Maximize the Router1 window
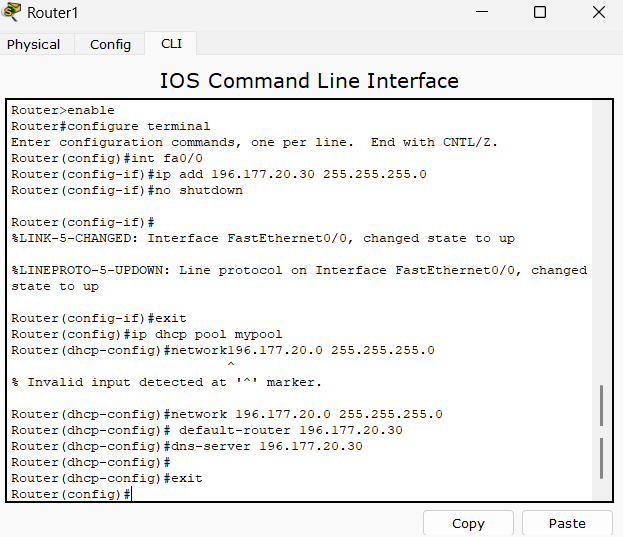The width and height of the screenshot is (623, 537). tap(540, 13)
